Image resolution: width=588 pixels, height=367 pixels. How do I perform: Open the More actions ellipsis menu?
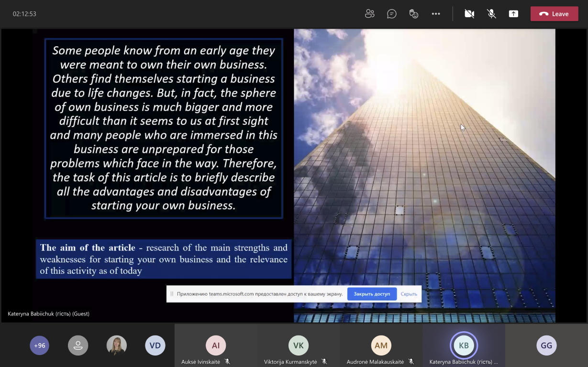coord(436,14)
